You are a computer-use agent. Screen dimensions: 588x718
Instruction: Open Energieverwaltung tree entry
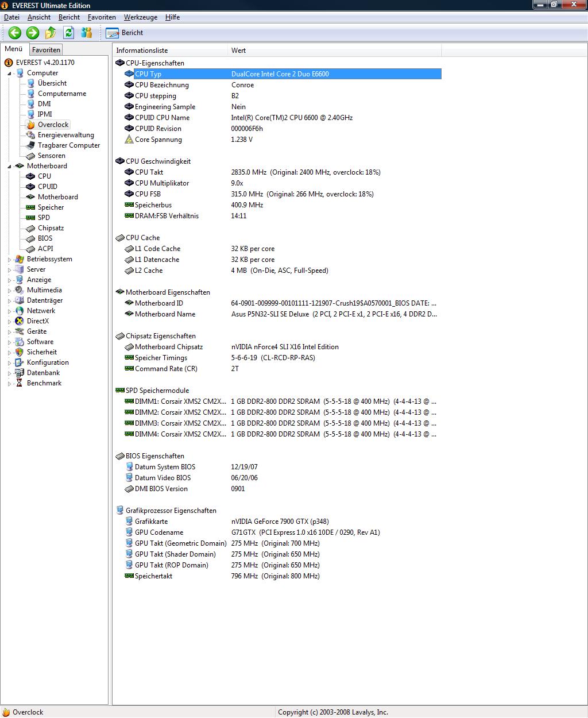pos(66,135)
